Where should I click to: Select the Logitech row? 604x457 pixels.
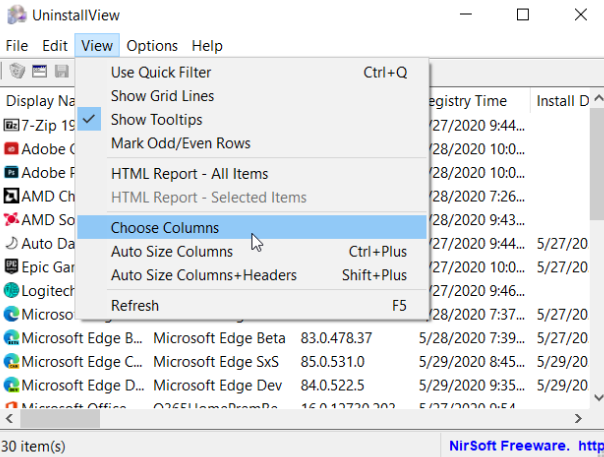(x=48, y=291)
